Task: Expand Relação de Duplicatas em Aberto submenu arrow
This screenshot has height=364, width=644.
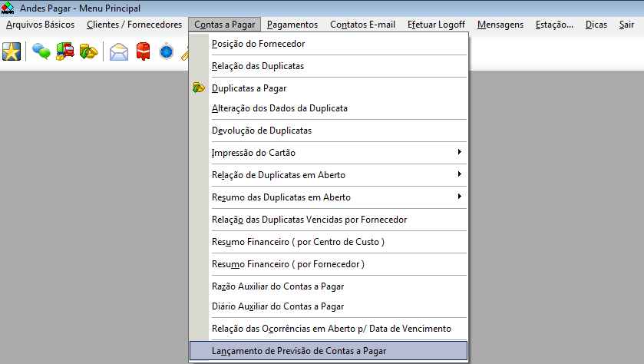Action: [459, 174]
